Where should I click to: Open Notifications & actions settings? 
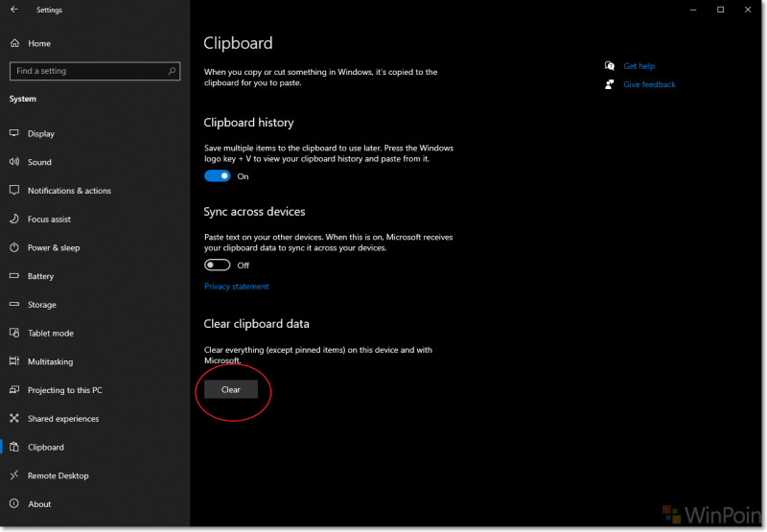tap(69, 191)
